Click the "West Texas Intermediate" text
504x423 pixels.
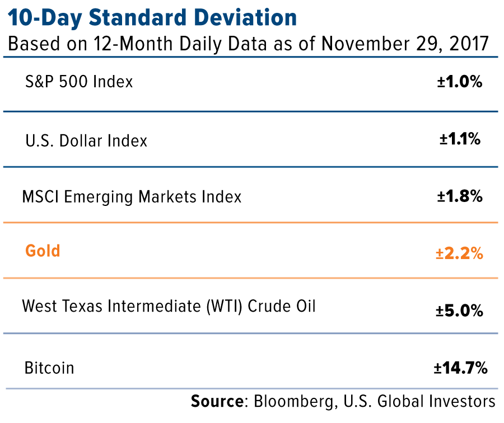[x=113, y=307]
